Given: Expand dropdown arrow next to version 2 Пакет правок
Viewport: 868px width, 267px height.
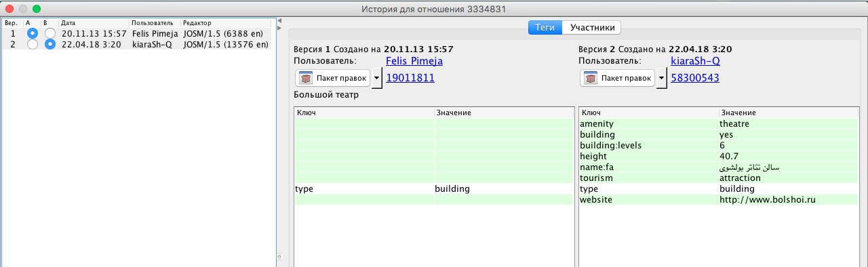Looking at the screenshot, I should [662, 78].
